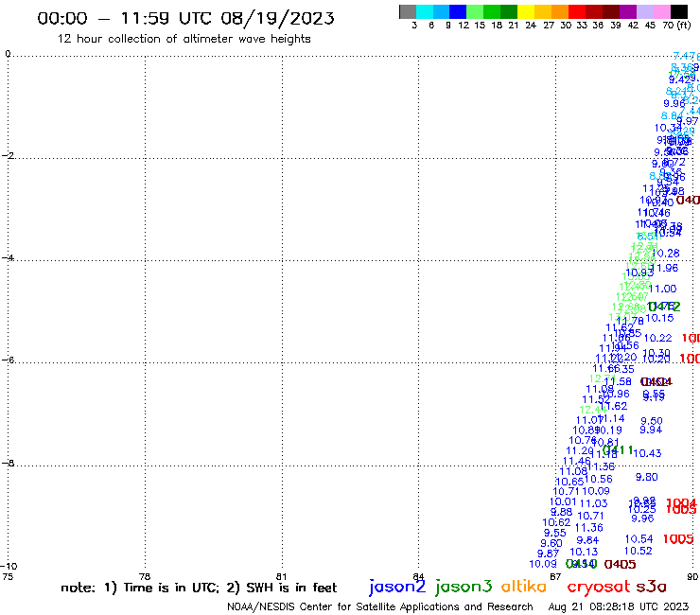Click the wave height value '10.01'
The image size is (700, 615).
563,501
